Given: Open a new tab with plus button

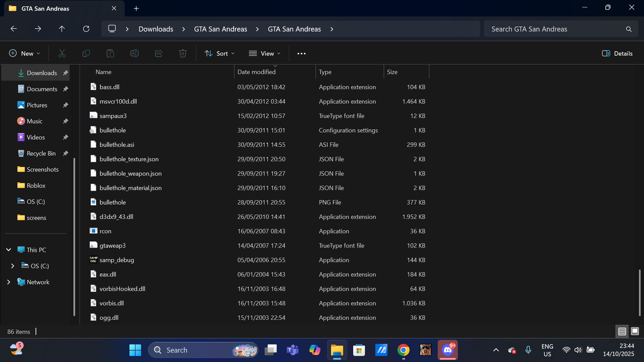Looking at the screenshot, I should [136, 9].
